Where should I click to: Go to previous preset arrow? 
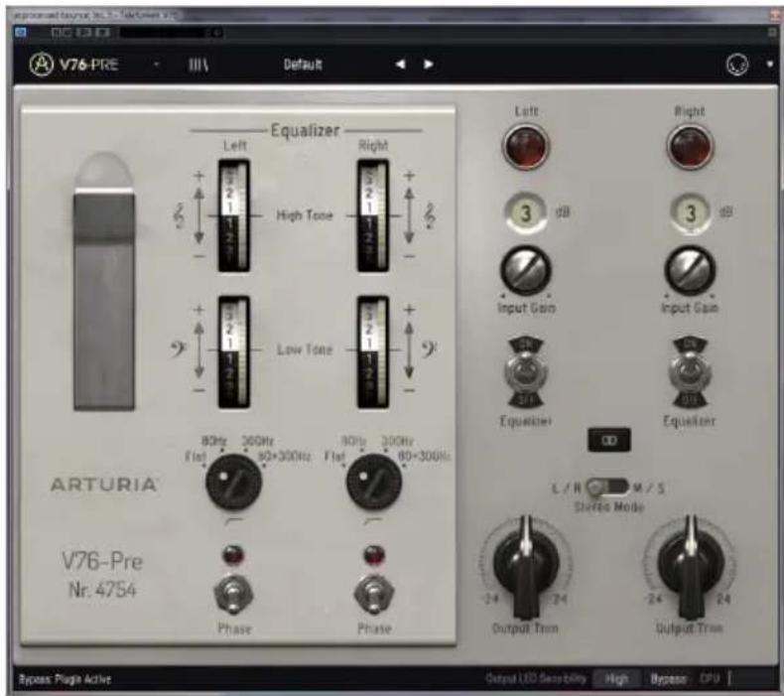(400, 65)
